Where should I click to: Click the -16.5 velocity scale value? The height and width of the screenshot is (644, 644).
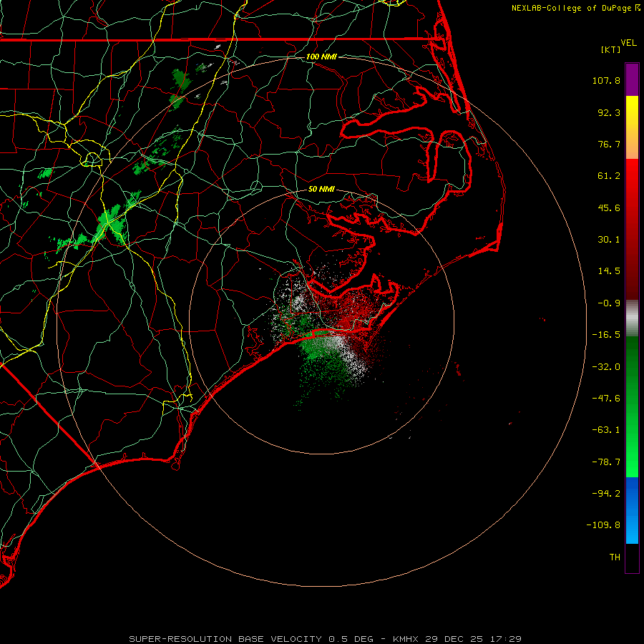[x=606, y=335]
